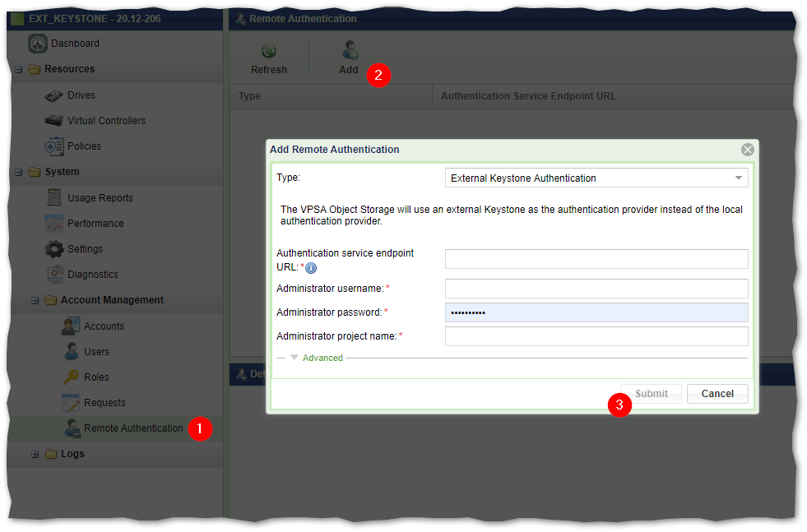Open Dashboard in the sidebar
Screen dimensions: 807x532
(75, 44)
